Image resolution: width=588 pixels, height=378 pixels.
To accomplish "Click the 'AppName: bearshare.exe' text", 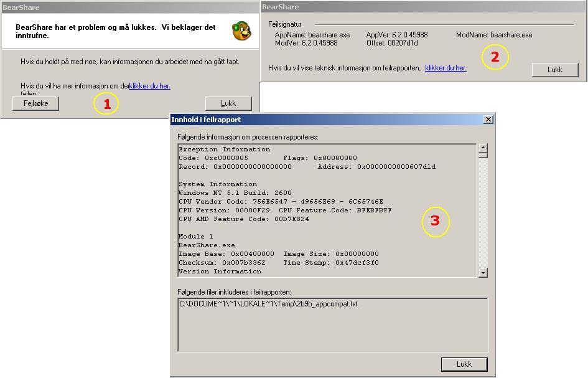I will (312, 35).
